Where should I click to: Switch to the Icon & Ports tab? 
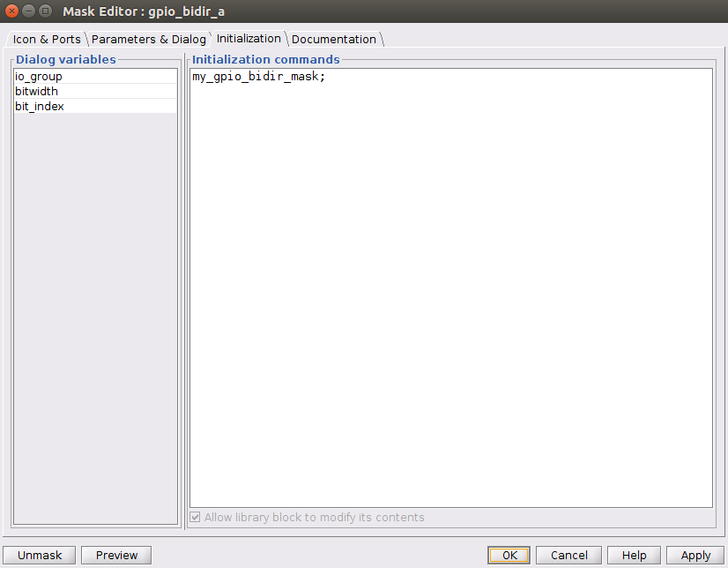pyautogui.click(x=47, y=39)
